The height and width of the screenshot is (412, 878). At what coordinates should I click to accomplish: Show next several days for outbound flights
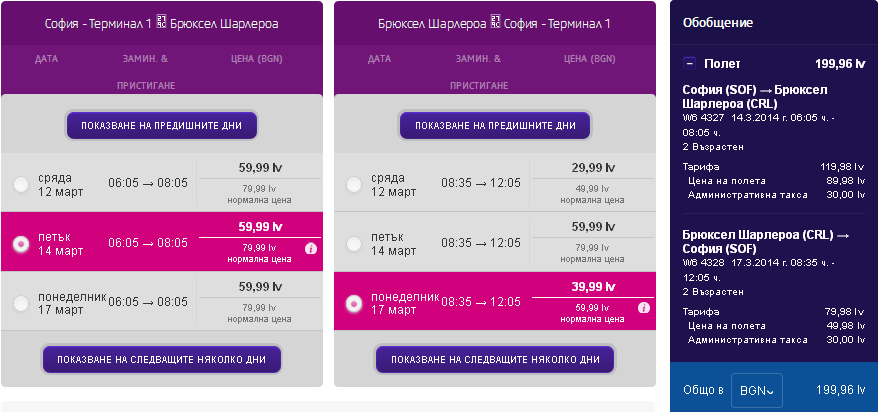[162, 359]
